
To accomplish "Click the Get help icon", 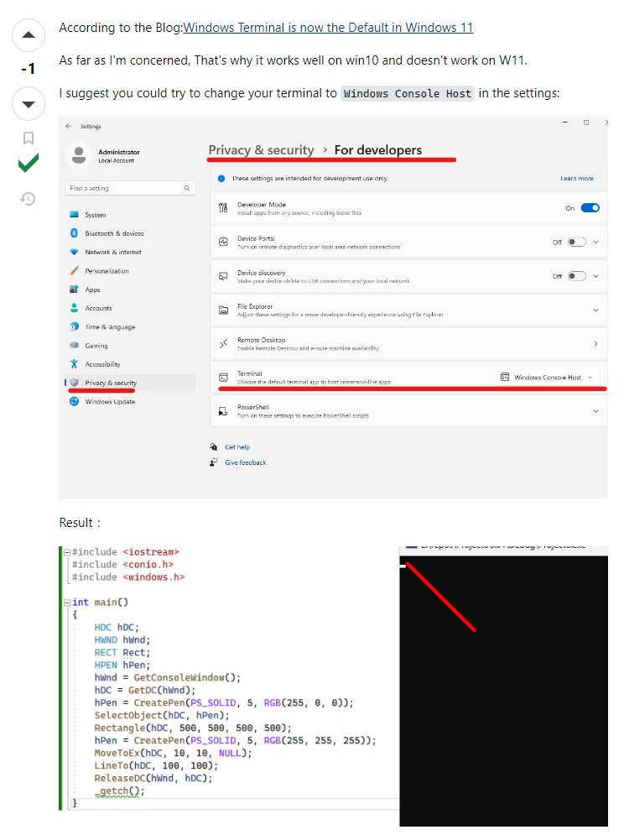I will [214, 446].
